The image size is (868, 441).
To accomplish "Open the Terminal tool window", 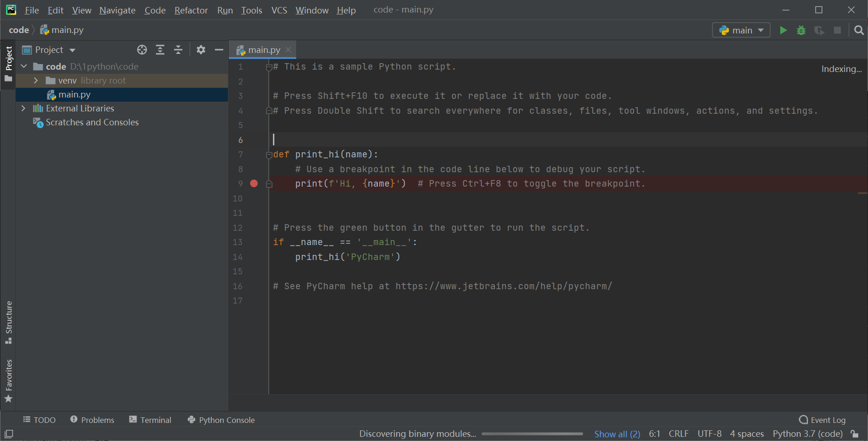I will pyautogui.click(x=150, y=420).
